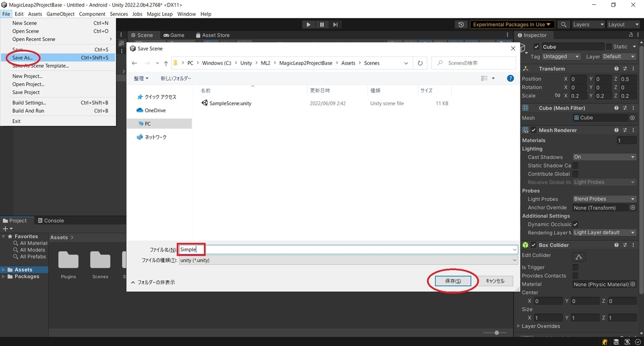644x346 pixels.
Task: Open the Layer Default dropdown in Inspector
Action: (x=619, y=56)
